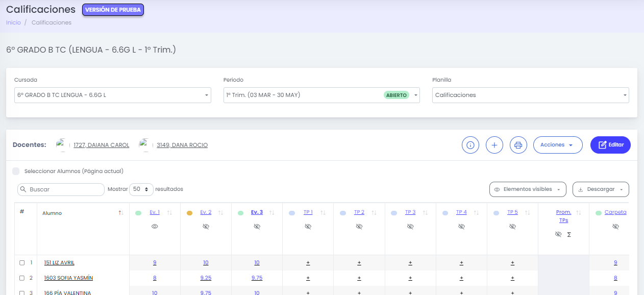
Task: Open the Elementos visibles menu
Action: (x=528, y=189)
